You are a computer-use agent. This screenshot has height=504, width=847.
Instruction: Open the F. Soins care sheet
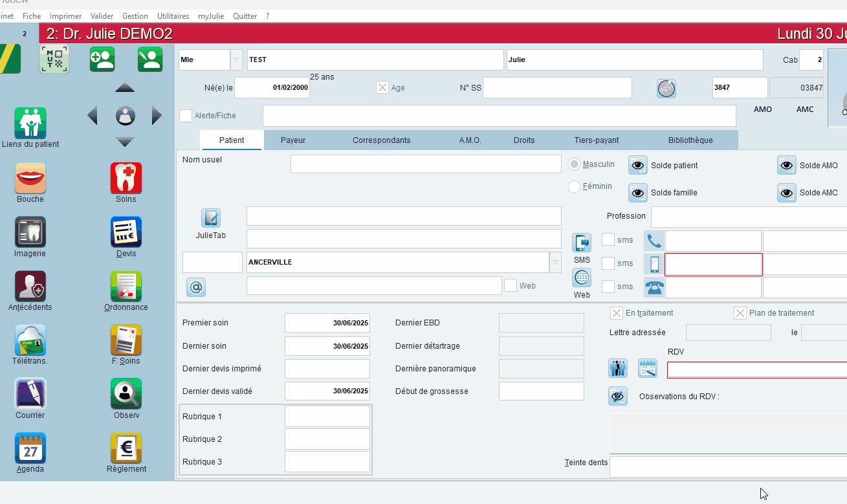126,340
